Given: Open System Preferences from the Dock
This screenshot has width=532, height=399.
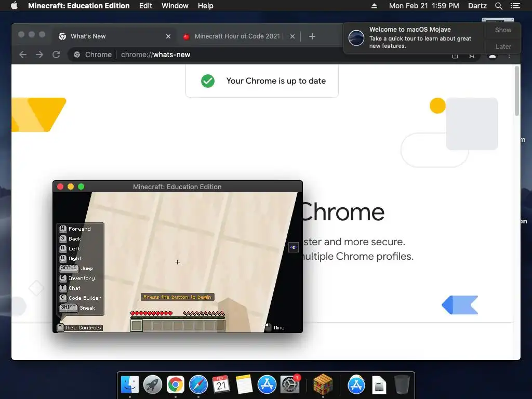Looking at the screenshot, I should point(290,384).
